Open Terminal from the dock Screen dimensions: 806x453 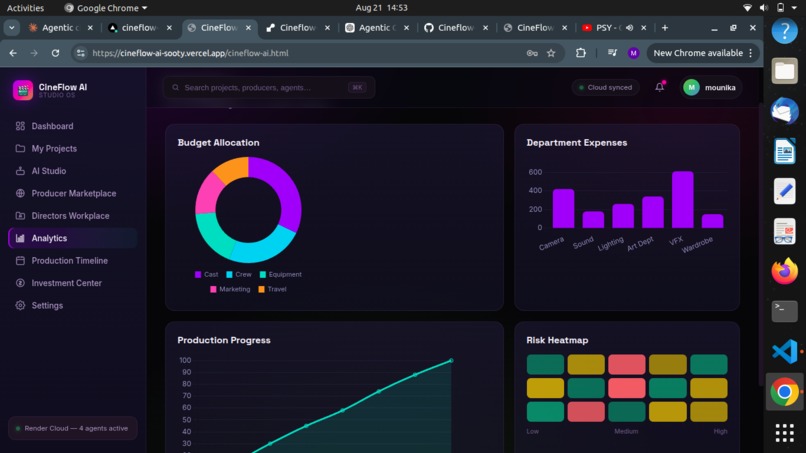784,312
